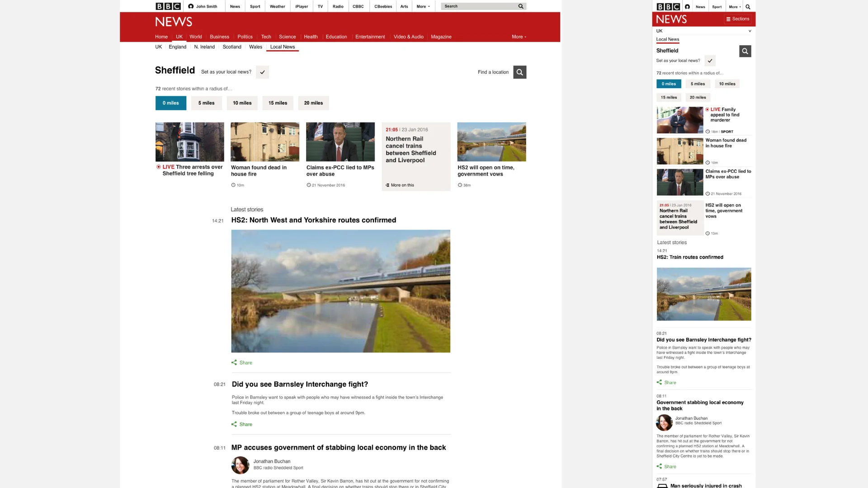Click the share icon under the HS2 image

234,362
